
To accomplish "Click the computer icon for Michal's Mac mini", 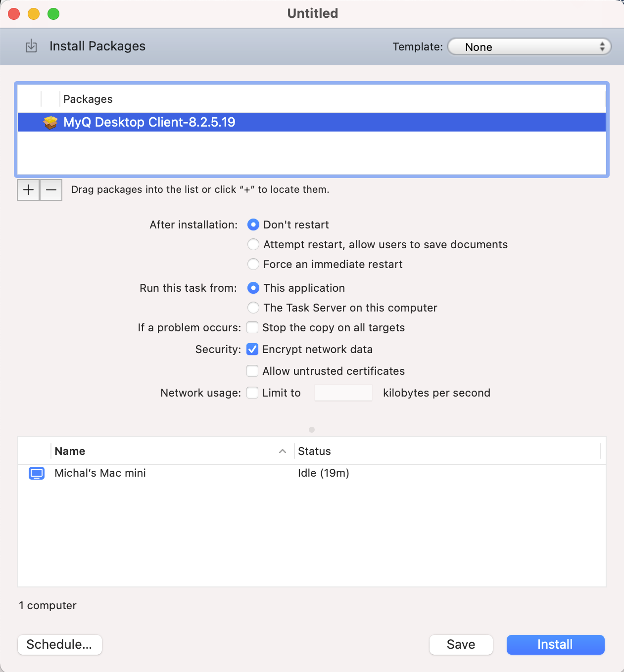I will point(37,473).
